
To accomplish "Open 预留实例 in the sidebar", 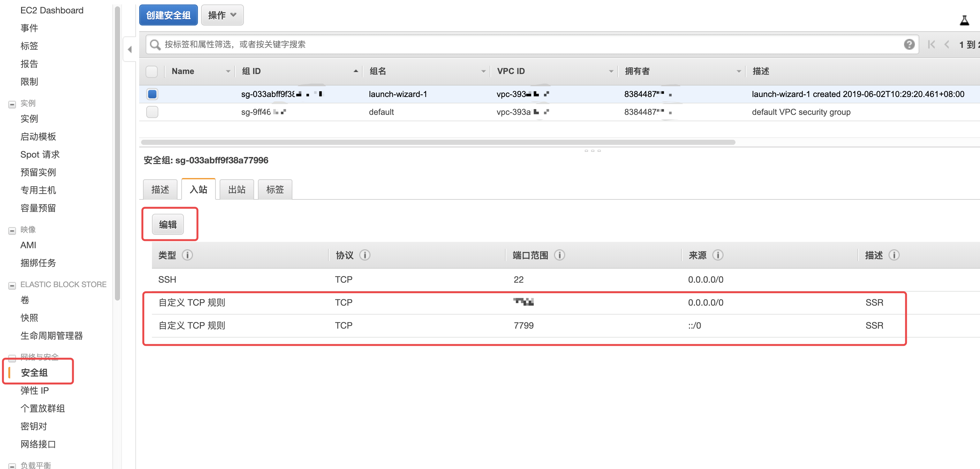I will [x=38, y=172].
